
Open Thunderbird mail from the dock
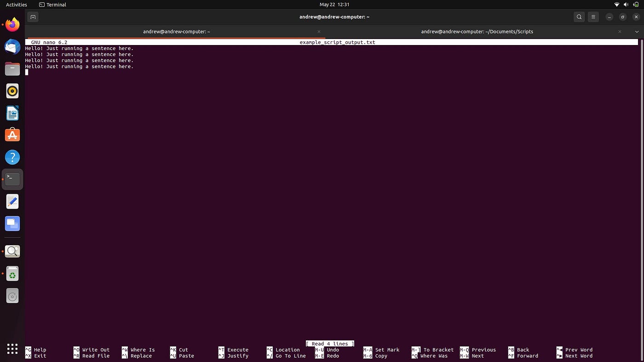(x=12, y=46)
